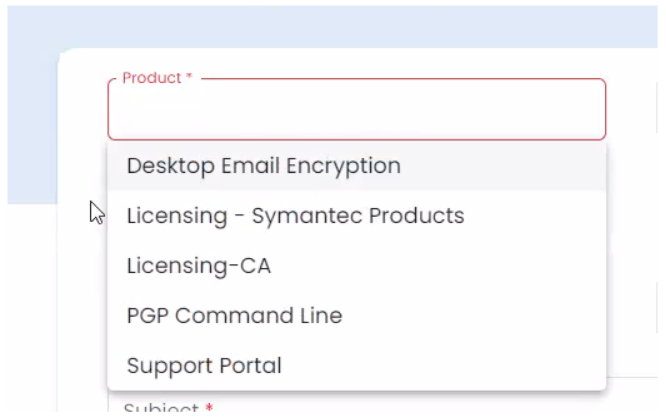This screenshot has width=666, height=419.
Task: Choose Support Portal as the product
Action: [356, 366]
